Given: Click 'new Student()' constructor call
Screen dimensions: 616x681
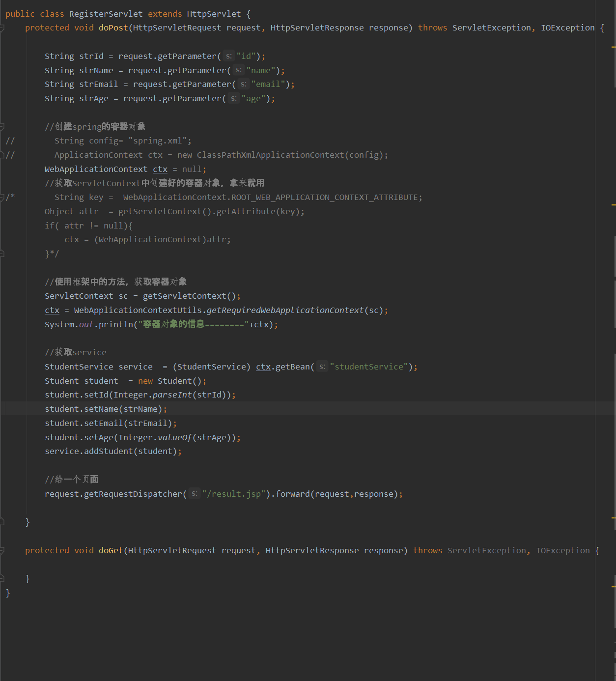Looking at the screenshot, I should point(170,381).
